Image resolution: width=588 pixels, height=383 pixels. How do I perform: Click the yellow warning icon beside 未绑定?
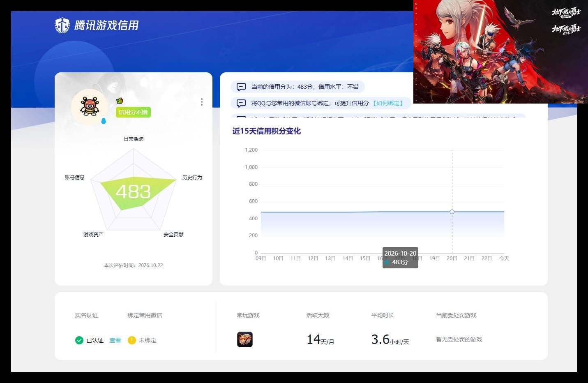coord(131,340)
